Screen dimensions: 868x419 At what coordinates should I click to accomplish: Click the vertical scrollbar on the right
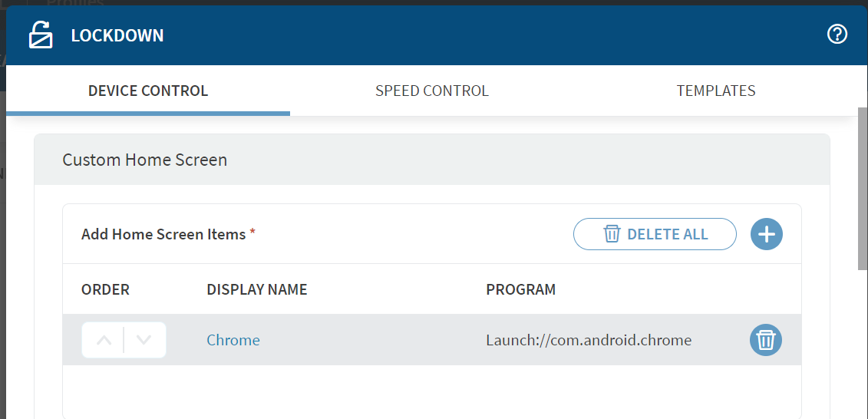point(862,188)
